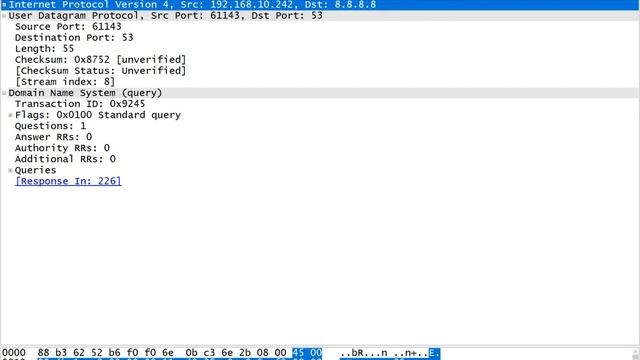
Task: Select the Questions: 1 row
Action: [320, 126]
